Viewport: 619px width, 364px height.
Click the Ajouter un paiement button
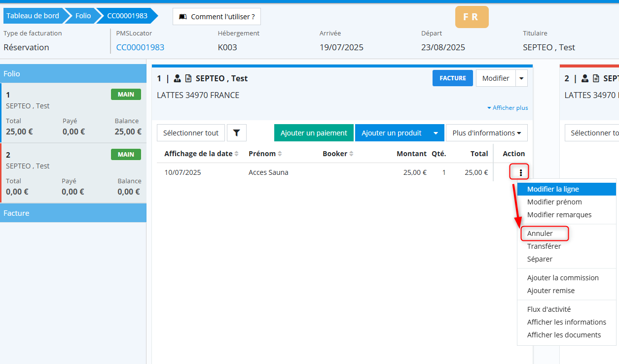click(x=314, y=133)
